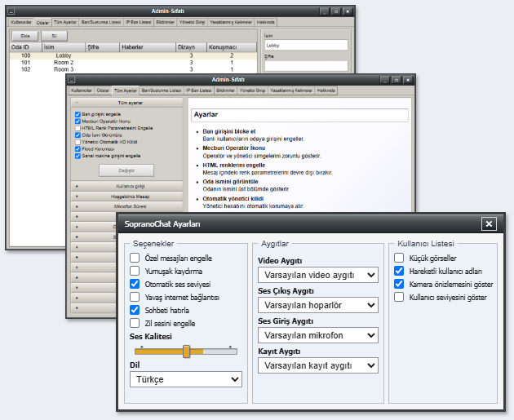Check Kullanıcı seviyesini göster

click(399, 297)
